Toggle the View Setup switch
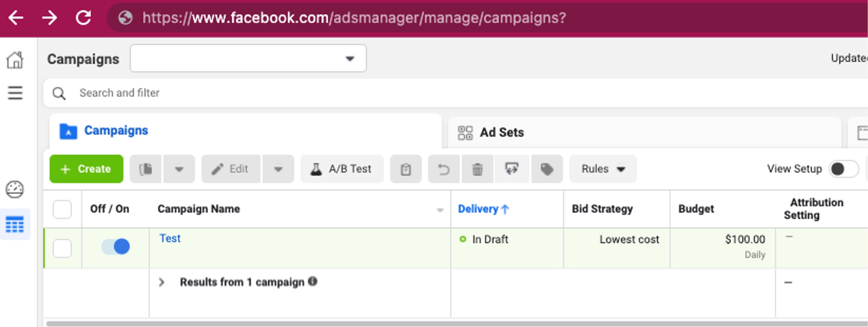Viewport: 868px width, 327px height. pyautogui.click(x=844, y=169)
